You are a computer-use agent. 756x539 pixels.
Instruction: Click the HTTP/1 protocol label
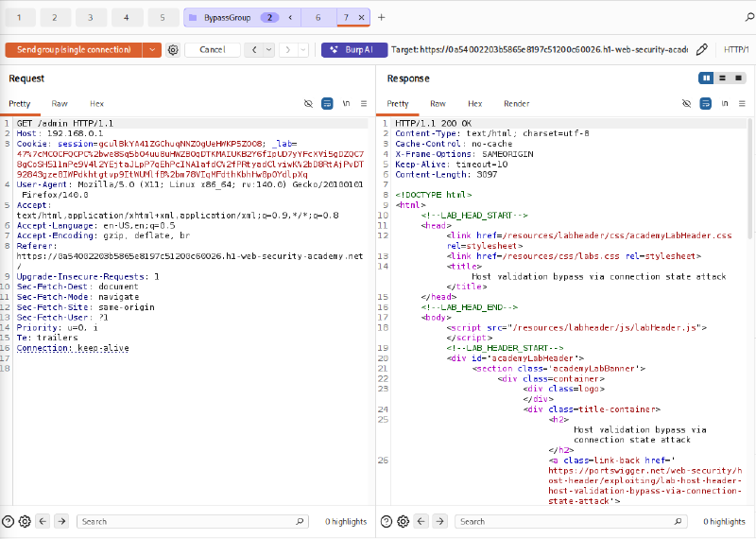pos(736,50)
